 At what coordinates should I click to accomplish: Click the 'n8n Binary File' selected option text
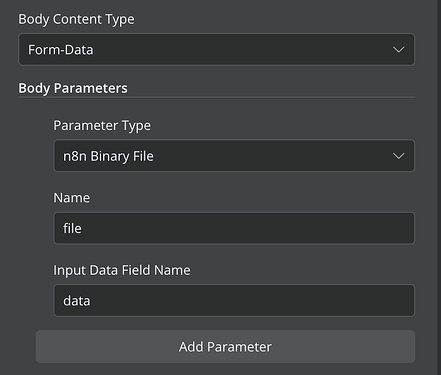(x=108, y=156)
